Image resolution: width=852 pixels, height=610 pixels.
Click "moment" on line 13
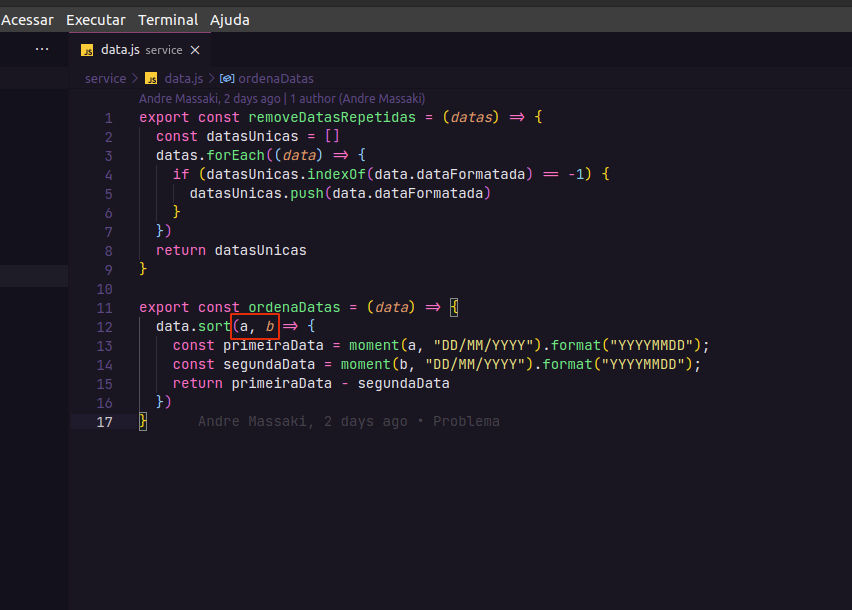point(374,345)
